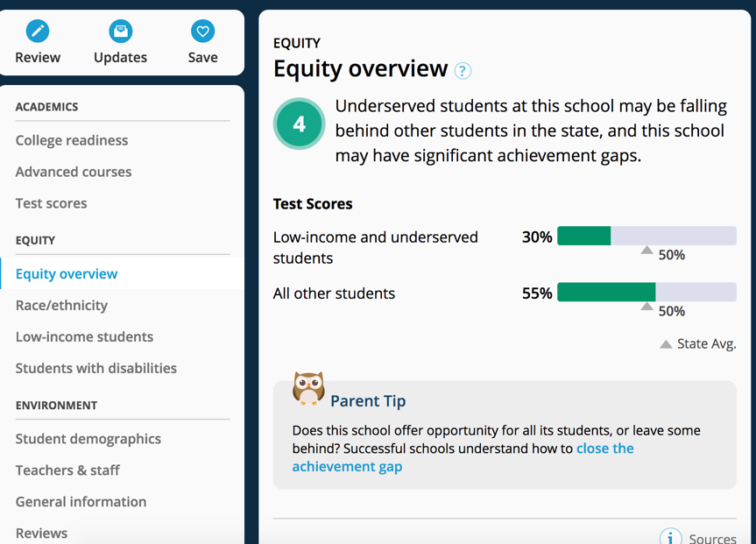Click the Parent Tip owl icon
The image size is (756, 544).
[308, 388]
